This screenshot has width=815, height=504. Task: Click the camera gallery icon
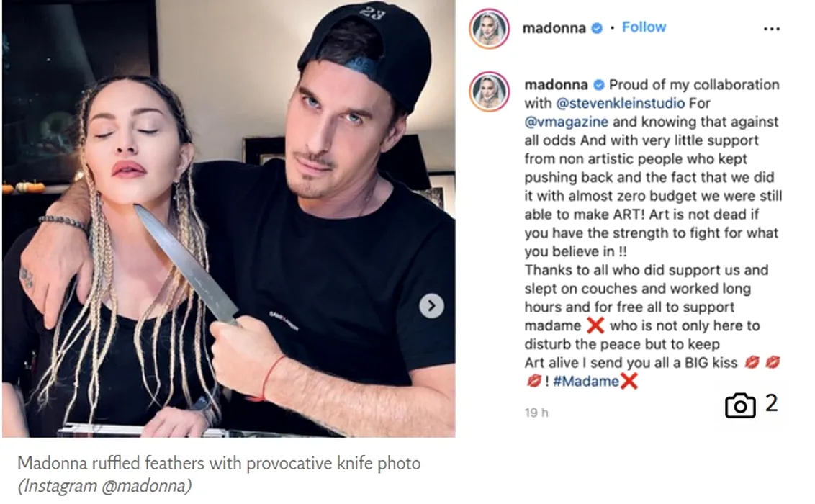[x=740, y=405]
